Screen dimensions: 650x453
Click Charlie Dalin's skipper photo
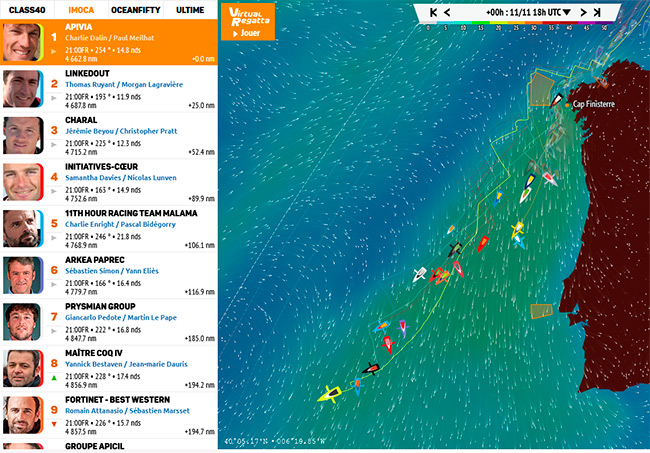22,43
